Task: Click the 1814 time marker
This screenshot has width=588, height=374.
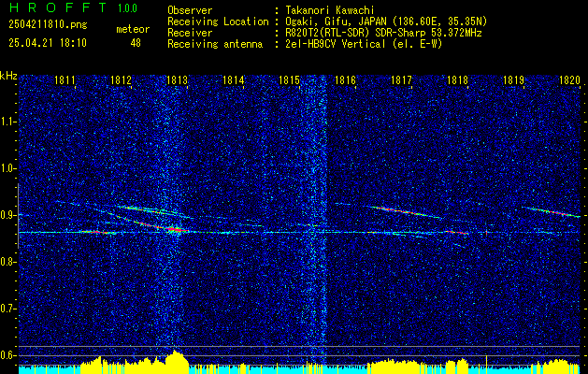Action: pos(234,79)
